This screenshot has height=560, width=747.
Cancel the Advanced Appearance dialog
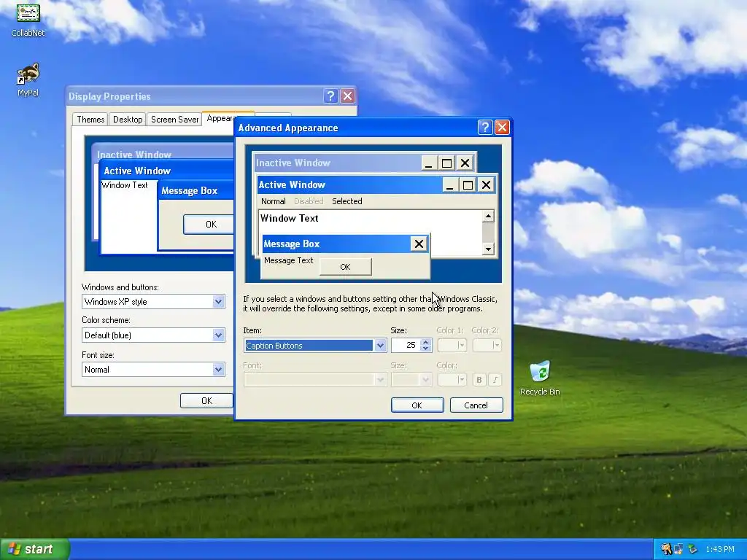[476, 405]
